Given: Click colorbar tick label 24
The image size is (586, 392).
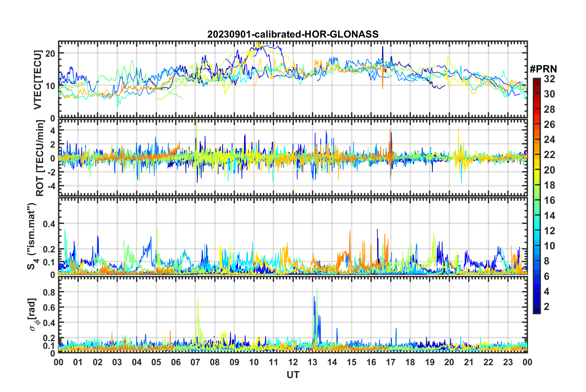Looking at the screenshot, I should 549,140.
